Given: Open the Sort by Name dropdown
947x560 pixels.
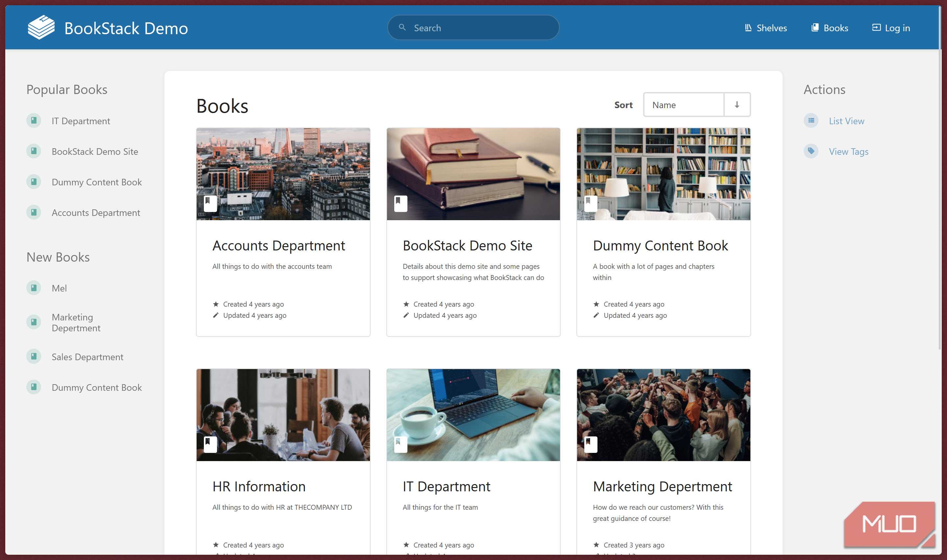Looking at the screenshot, I should 684,105.
